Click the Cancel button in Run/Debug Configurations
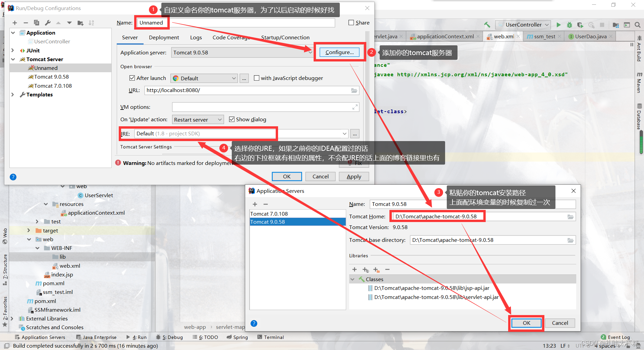The width and height of the screenshot is (644, 350). coord(320,177)
